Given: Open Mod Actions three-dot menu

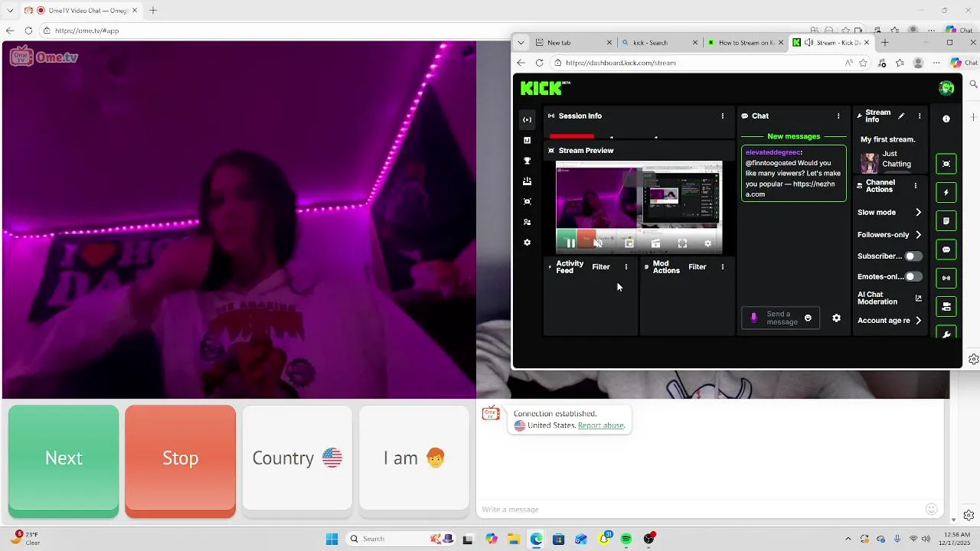Looking at the screenshot, I should [x=722, y=267].
